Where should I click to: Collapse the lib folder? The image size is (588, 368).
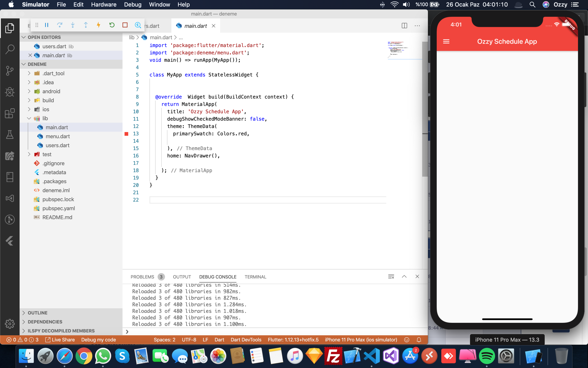(x=29, y=118)
